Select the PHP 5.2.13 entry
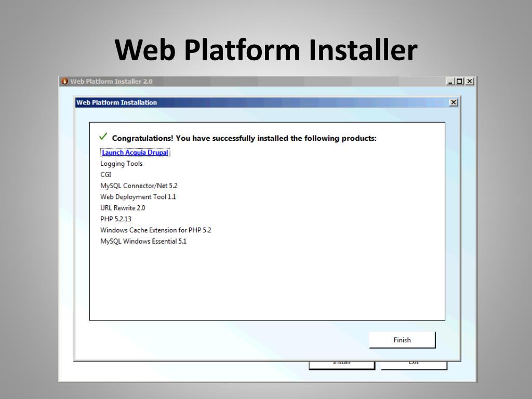532x399 pixels. [116, 219]
